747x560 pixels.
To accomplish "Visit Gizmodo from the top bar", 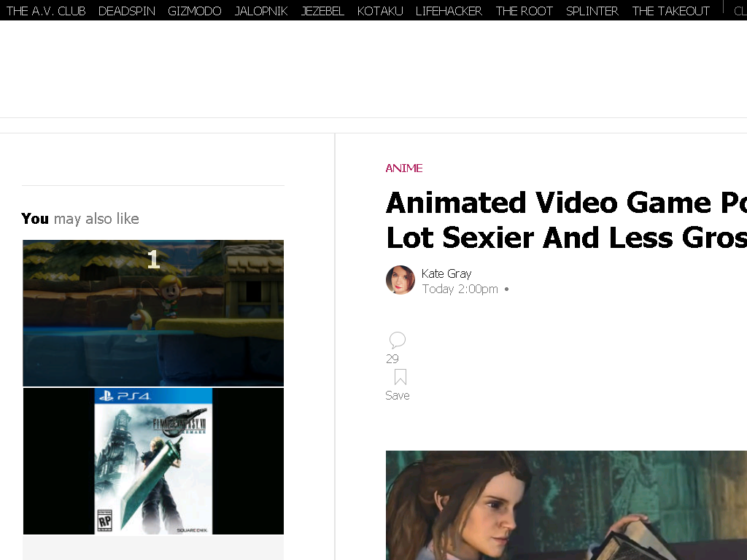I will 194,10.
